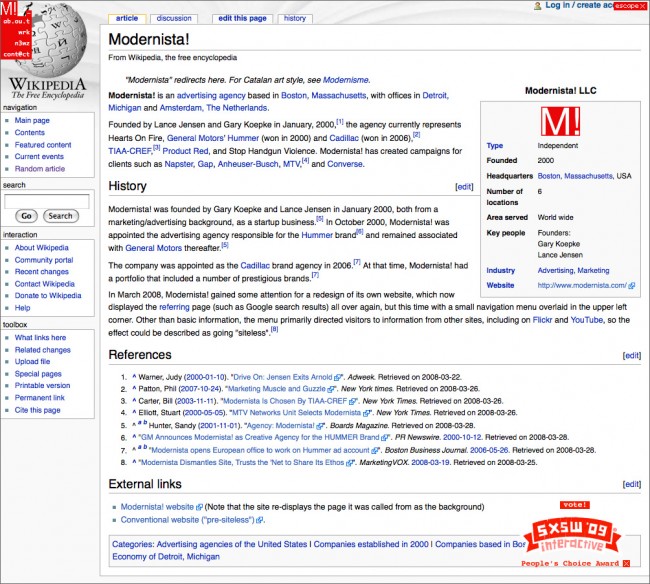Close the People's Choice Award overlay
The width and height of the screenshot is (650, 584).
(626, 563)
